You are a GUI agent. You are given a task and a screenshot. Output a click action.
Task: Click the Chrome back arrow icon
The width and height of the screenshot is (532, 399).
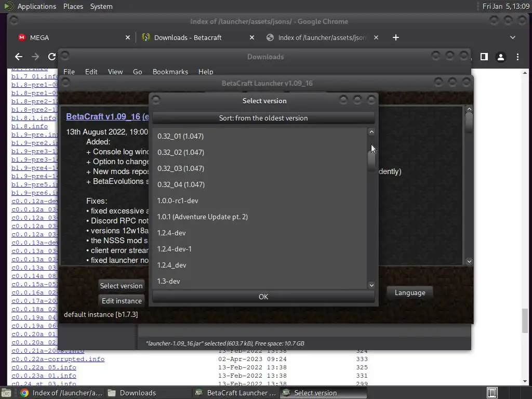tap(19, 57)
